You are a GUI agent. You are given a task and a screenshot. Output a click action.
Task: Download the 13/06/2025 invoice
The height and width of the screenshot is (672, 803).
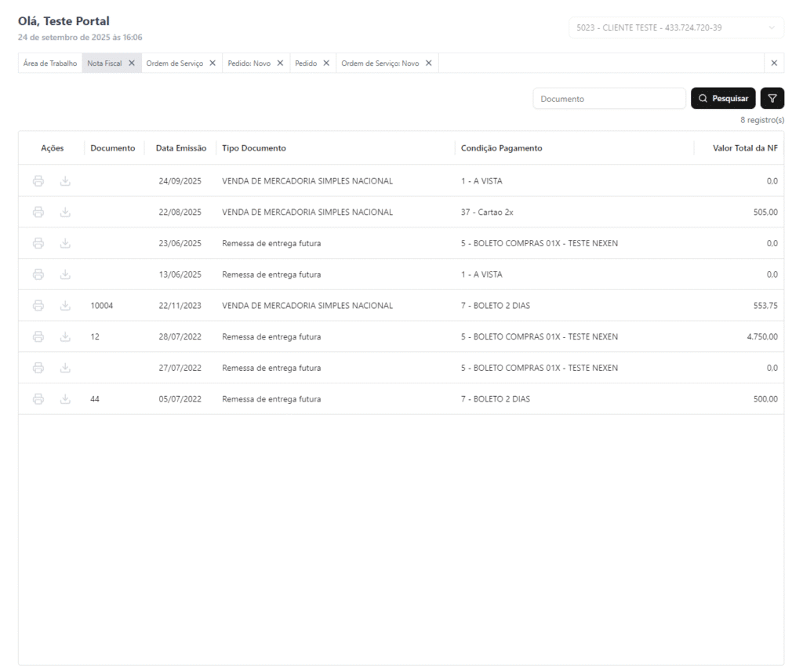[65, 274]
